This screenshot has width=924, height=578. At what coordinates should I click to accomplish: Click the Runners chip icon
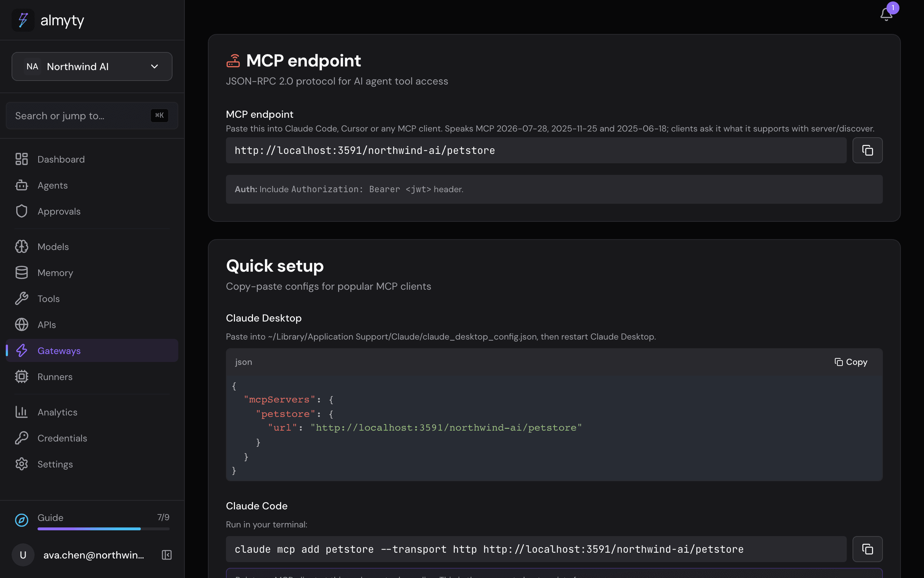(x=21, y=376)
